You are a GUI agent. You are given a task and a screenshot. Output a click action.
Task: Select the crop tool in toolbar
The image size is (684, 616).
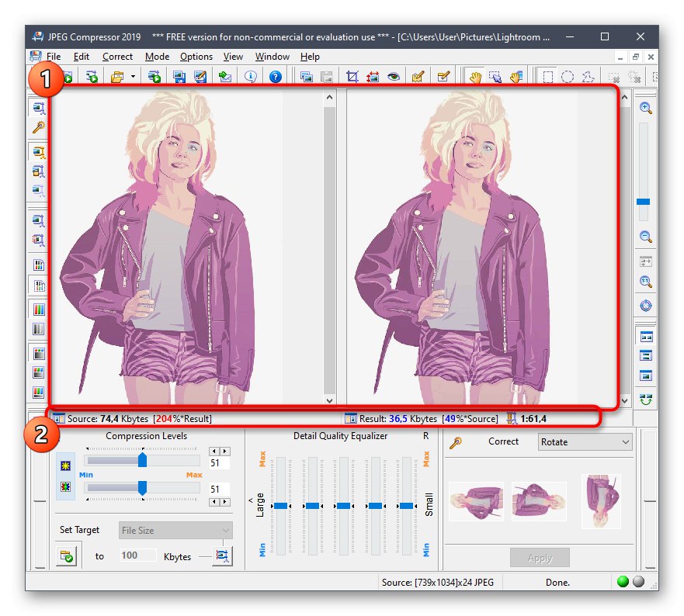pos(352,77)
